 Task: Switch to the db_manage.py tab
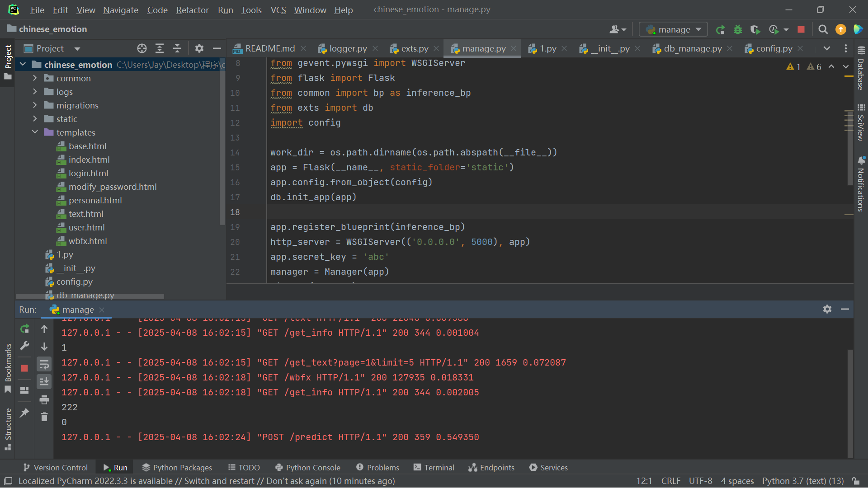click(693, 48)
